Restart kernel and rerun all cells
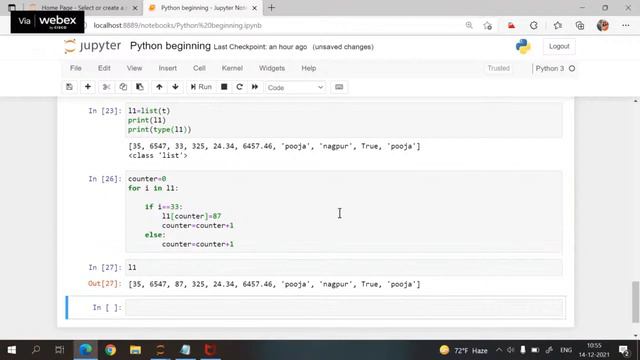Image resolution: width=640 pixels, height=360 pixels. (255, 87)
